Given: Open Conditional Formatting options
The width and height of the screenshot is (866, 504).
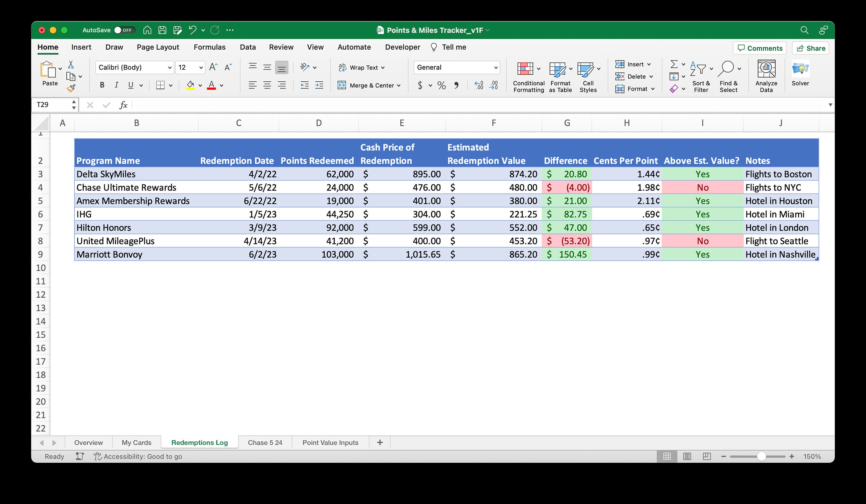Looking at the screenshot, I should (x=528, y=76).
